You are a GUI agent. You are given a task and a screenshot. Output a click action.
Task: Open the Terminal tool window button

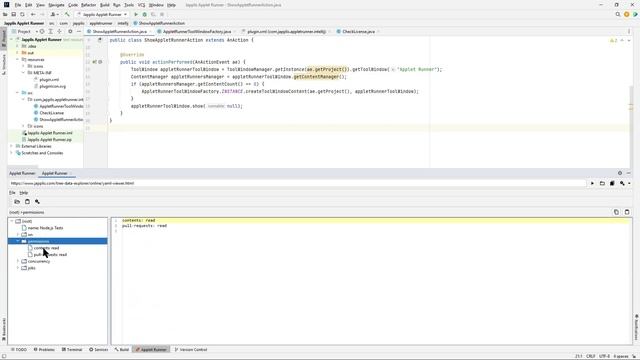coord(72,350)
